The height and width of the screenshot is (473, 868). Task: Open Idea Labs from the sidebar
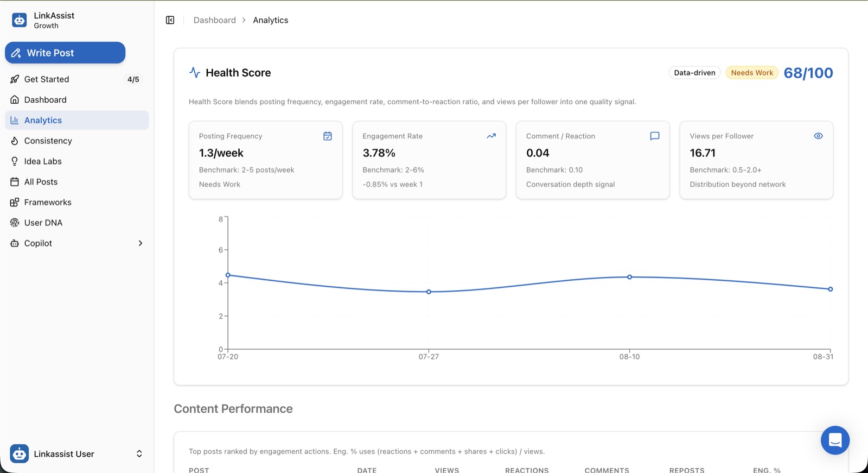tap(77, 161)
